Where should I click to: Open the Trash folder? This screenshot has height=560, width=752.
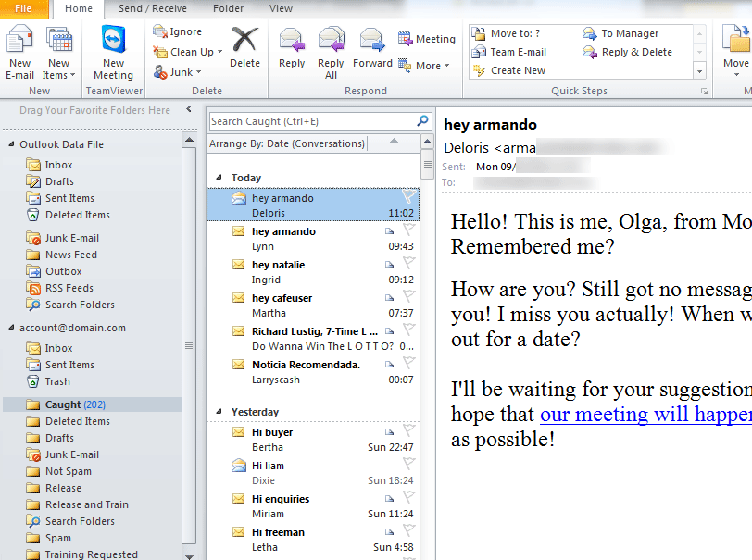[48, 381]
